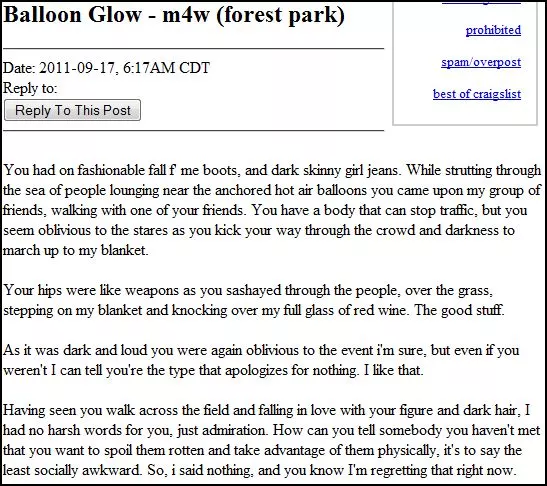Click the Reply to: label

tap(30, 88)
